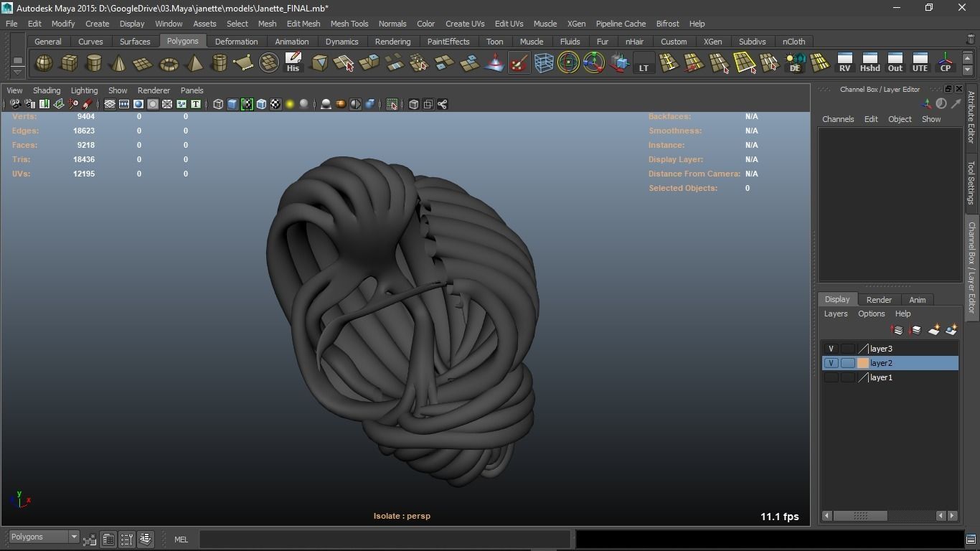Toggle display type box of layer3
The width and height of the screenshot is (980, 551).
(847, 349)
